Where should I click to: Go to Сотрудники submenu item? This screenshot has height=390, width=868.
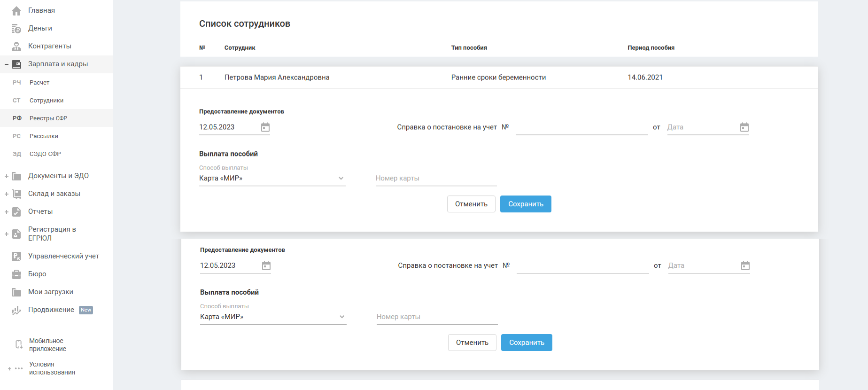click(46, 101)
